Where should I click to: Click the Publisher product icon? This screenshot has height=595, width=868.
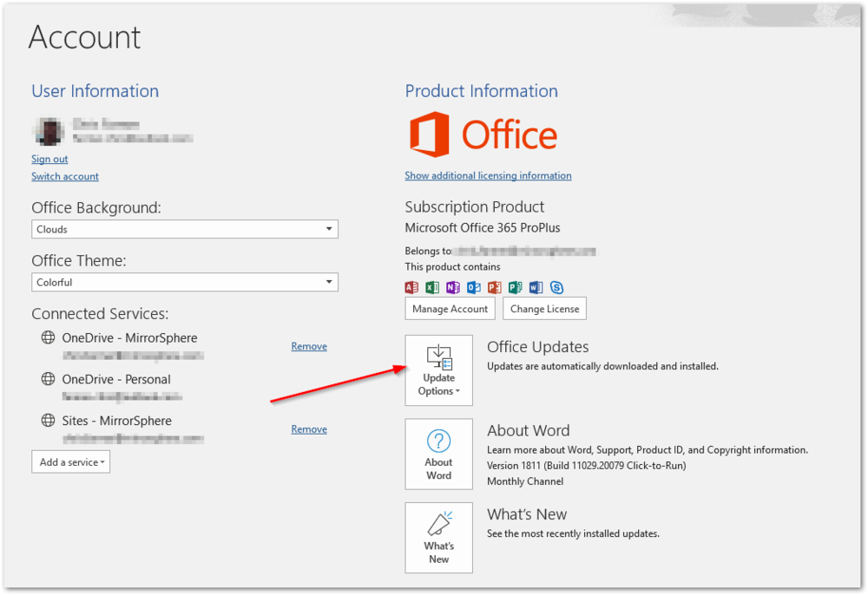tap(516, 288)
